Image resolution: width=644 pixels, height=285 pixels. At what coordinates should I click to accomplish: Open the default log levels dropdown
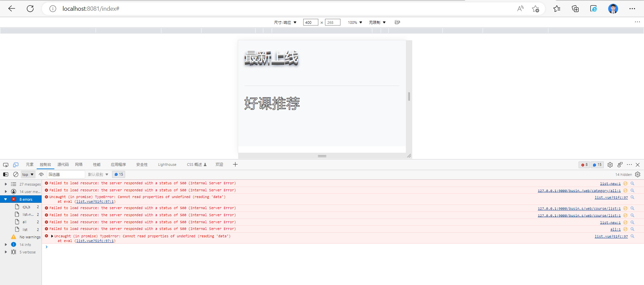click(98, 175)
